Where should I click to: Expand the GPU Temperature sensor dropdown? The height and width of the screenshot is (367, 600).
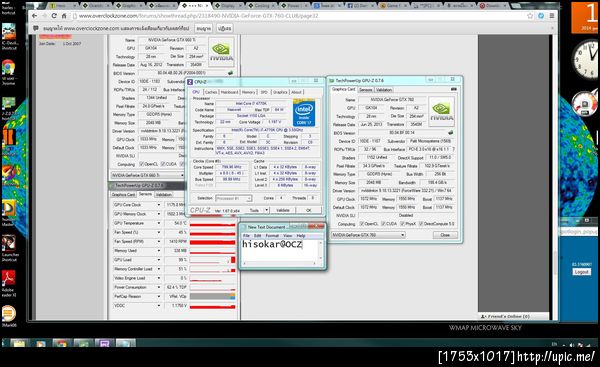(159, 223)
